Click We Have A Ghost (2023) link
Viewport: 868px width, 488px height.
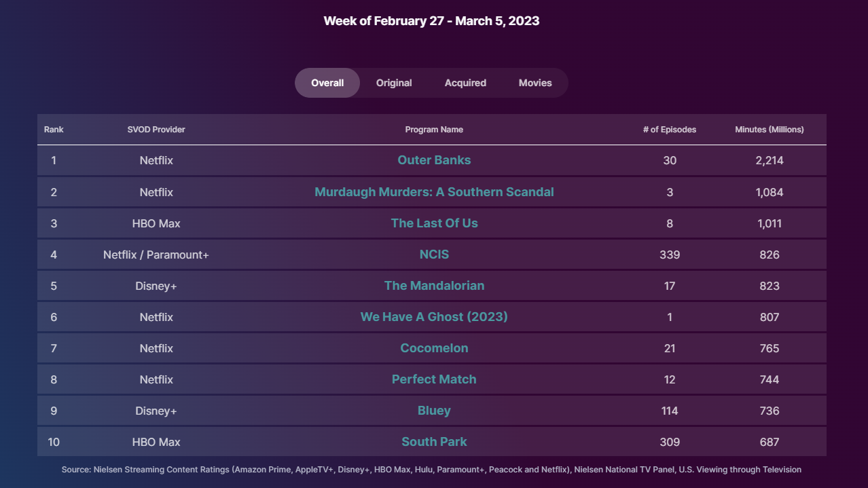(434, 317)
